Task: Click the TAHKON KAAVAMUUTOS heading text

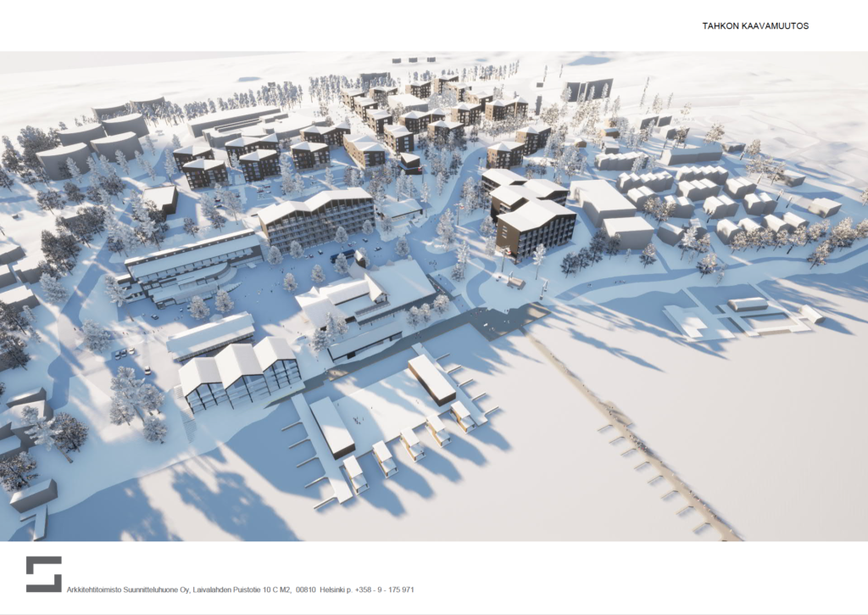Action: click(755, 26)
